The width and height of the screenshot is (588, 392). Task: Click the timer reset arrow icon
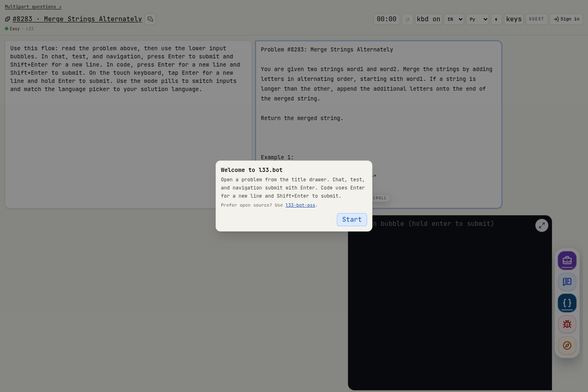tap(407, 19)
